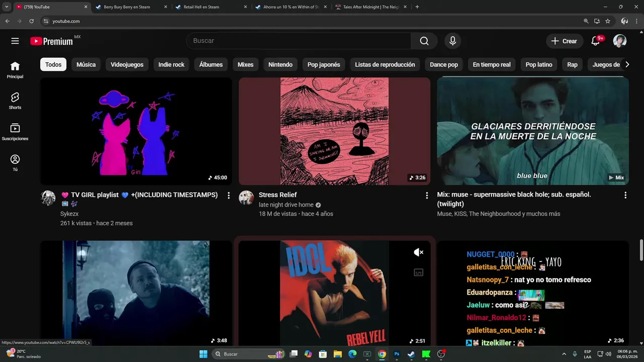Reload the page
644x362 pixels.
31,21
